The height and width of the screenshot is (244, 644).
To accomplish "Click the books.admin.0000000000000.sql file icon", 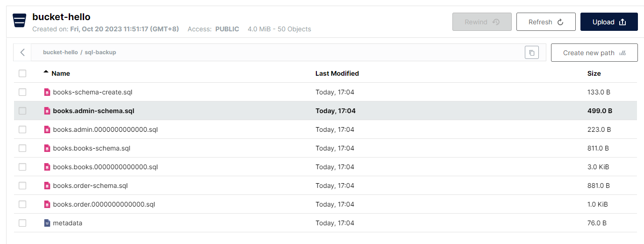I will [47, 130].
